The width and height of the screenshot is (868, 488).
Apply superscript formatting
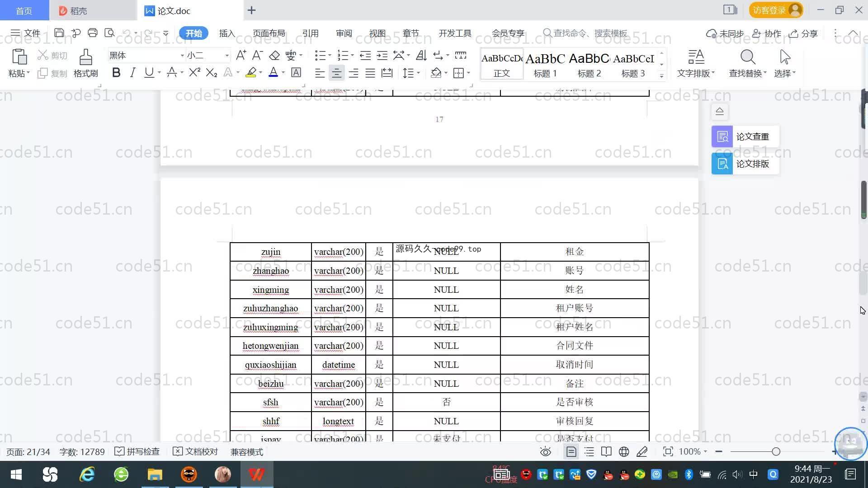(x=194, y=72)
